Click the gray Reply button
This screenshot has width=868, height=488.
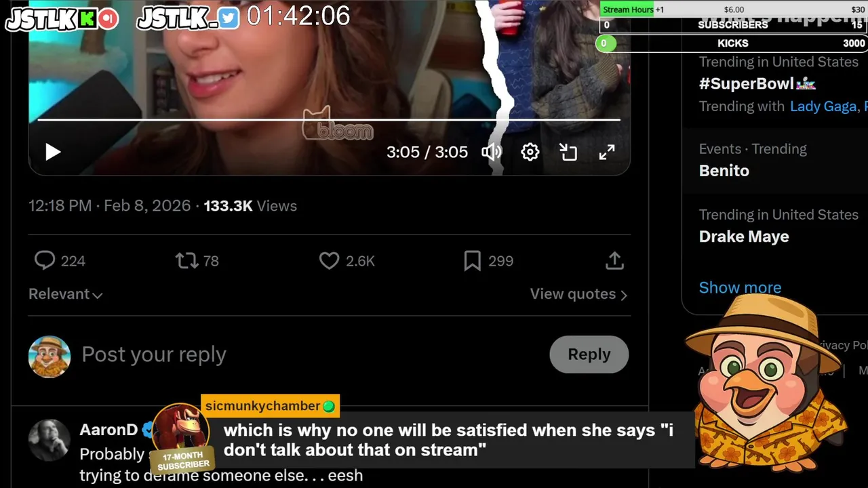(589, 354)
